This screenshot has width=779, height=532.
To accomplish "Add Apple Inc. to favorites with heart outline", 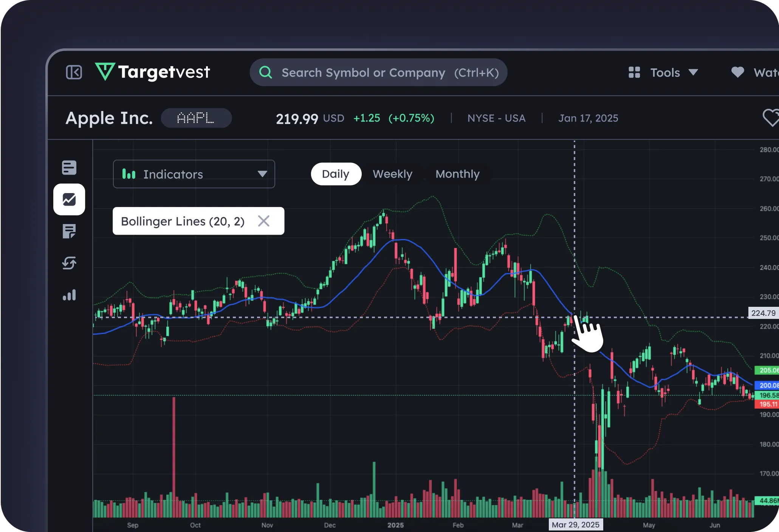I will point(770,118).
